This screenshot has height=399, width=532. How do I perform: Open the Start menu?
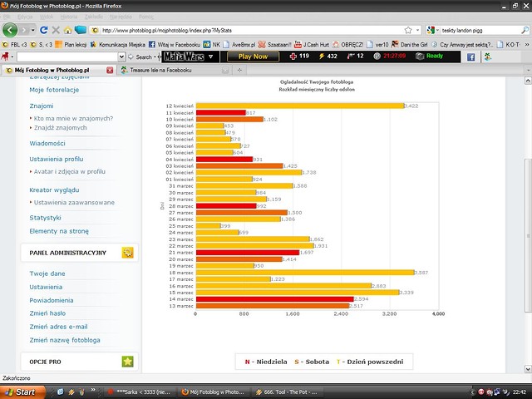coord(22,392)
